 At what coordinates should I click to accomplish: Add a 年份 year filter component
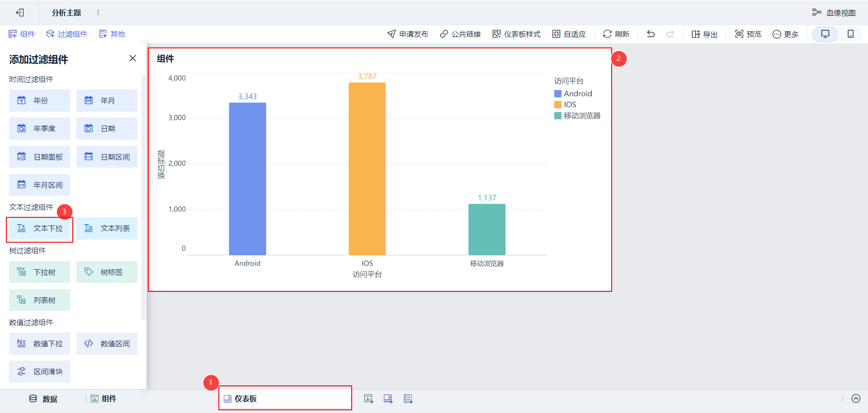tap(39, 100)
